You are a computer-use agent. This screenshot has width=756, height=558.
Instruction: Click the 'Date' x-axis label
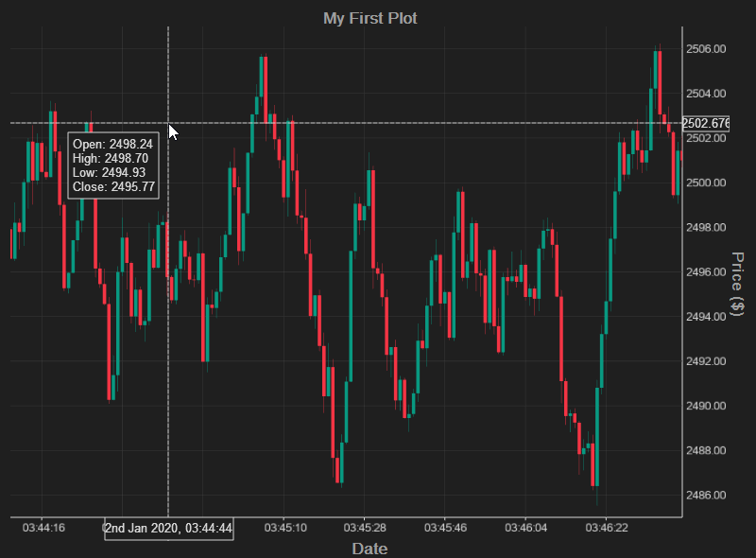(x=369, y=549)
